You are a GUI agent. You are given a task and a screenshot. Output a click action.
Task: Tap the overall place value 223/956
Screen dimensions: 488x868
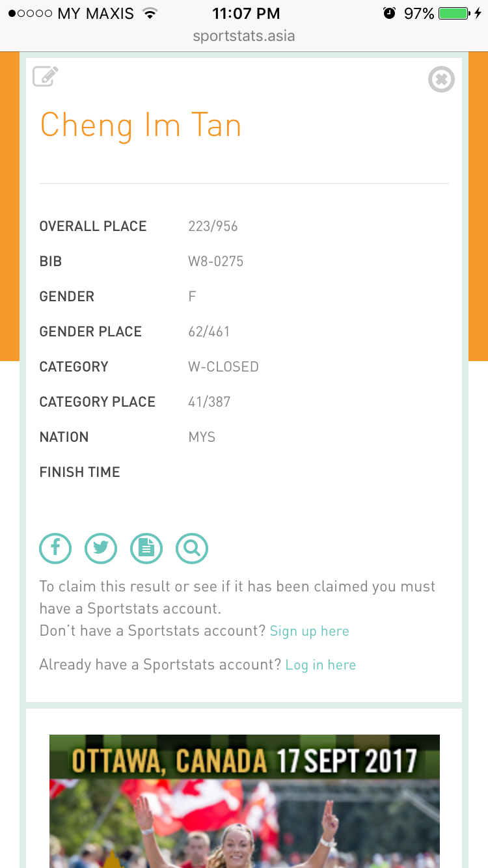213,226
